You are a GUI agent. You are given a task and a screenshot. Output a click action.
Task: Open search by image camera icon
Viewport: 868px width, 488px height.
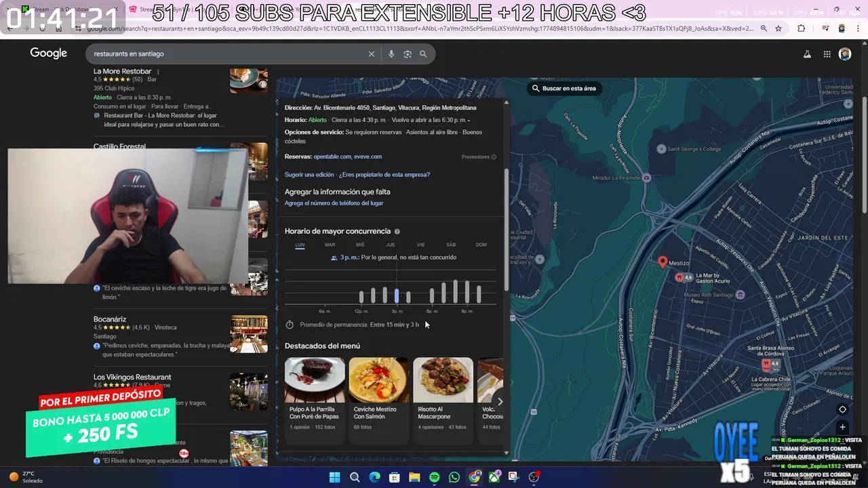click(x=408, y=54)
